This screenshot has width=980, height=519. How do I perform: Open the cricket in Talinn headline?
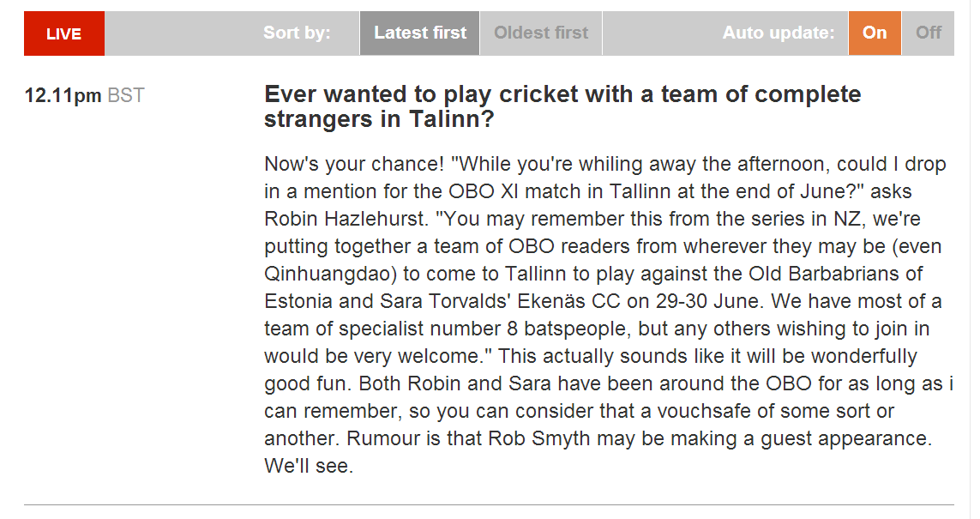pyautogui.click(x=562, y=106)
